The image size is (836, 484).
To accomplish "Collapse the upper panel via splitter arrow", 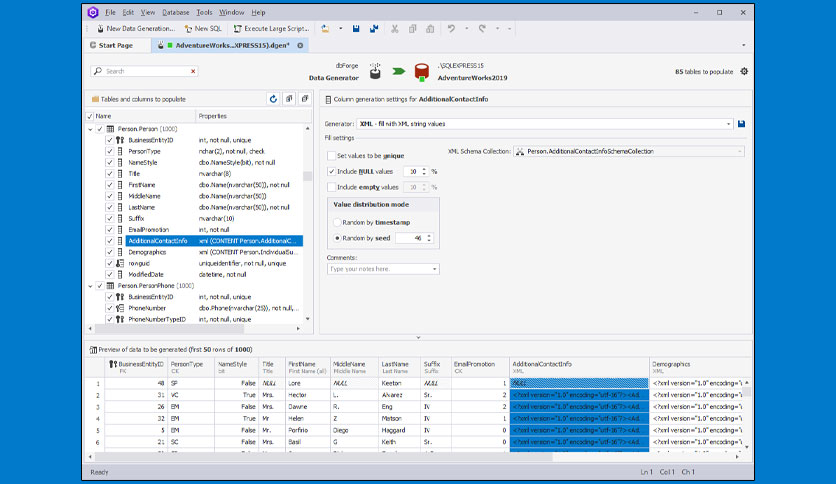I will point(419,337).
